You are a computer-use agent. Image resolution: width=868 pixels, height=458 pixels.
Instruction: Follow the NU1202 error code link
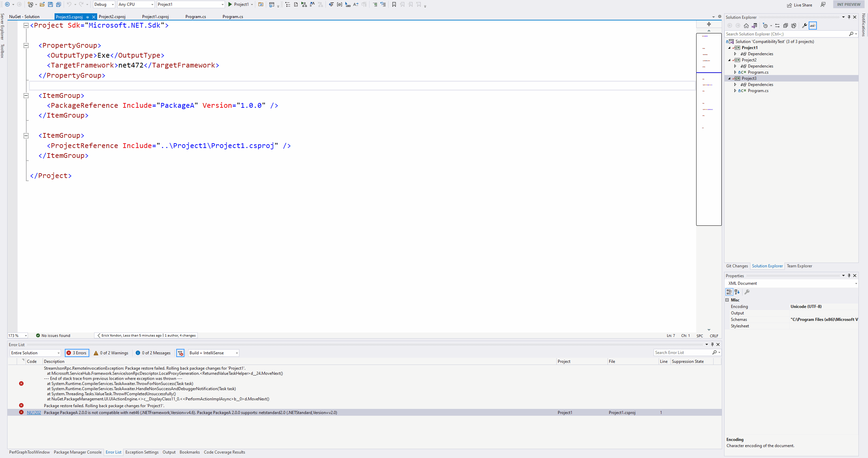point(34,412)
